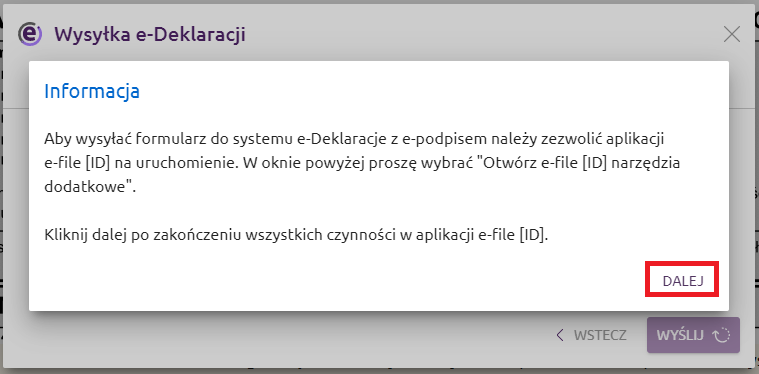Click the DALEJ button
The image size is (759, 374).
683,281
